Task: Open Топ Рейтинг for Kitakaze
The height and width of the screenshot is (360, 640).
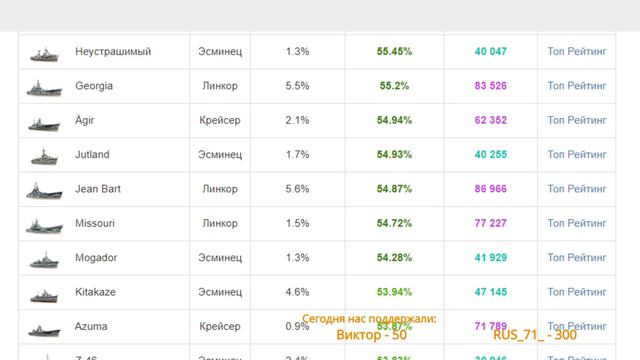Action: [577, 292]
